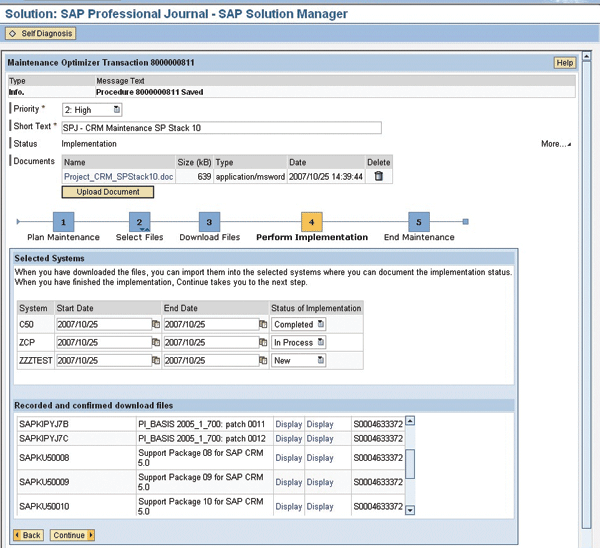
Task: Open Help for Maintenance Optimizer
Action: pyautogui.click(x=564, y=63)
